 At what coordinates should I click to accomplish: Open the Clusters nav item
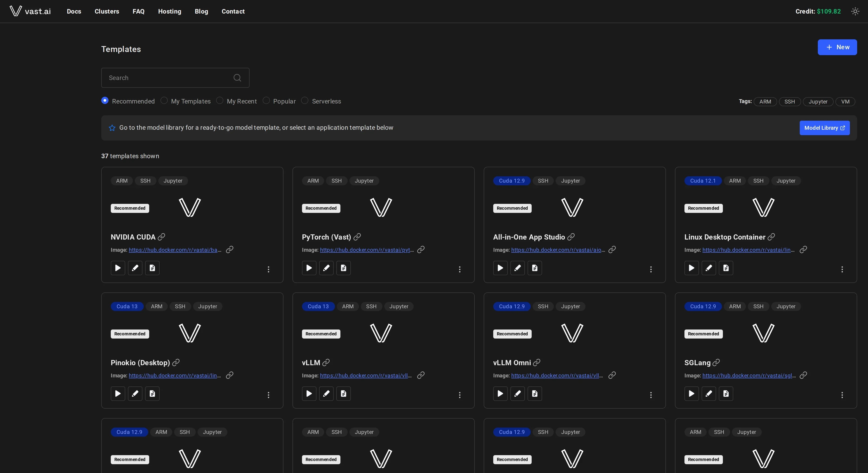tap(107, 12)
